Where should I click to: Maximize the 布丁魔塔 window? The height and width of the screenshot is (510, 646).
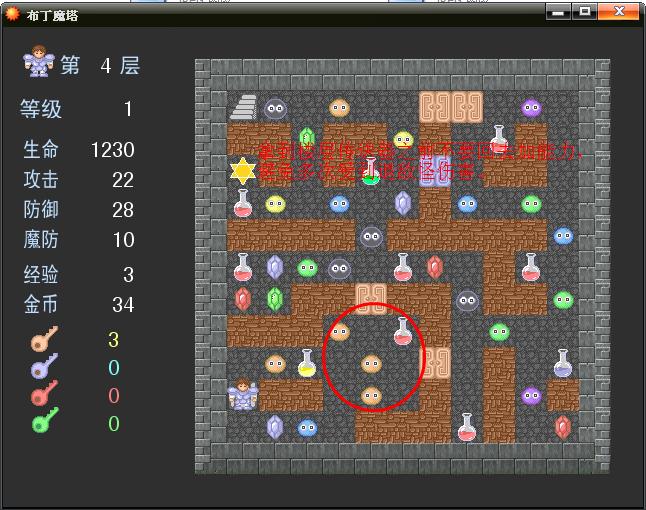(584, 12)
